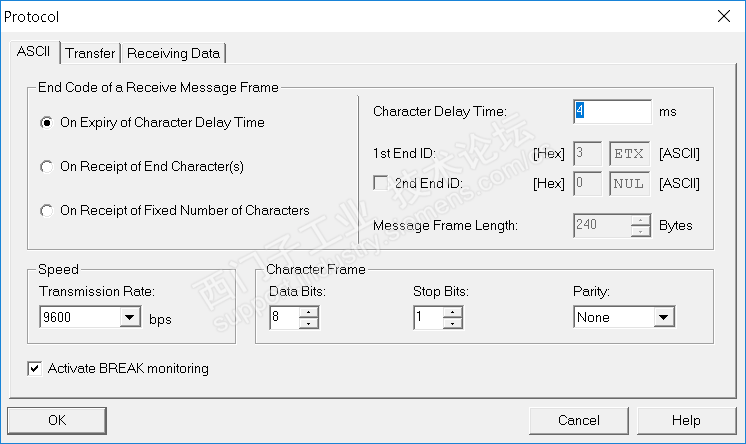Select the ASCII tab
The height and width of the screenshot is (444, 746).
[x=33, y=52]
